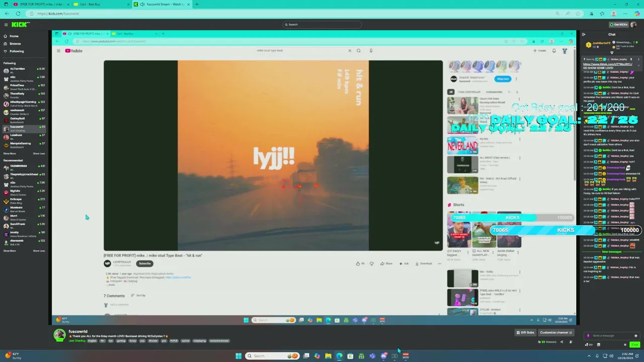Click the Gift Subs button
This screenshot has width=644, height=362.
525,332
